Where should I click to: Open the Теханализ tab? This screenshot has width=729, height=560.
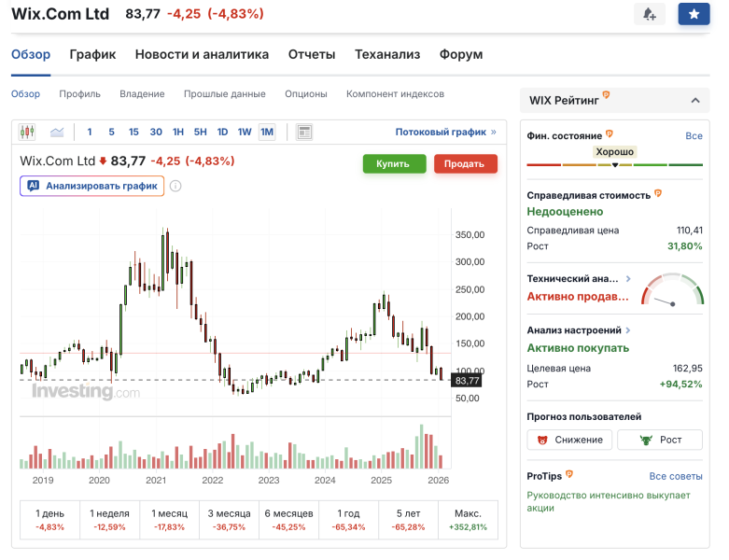[x=387, y=54]
